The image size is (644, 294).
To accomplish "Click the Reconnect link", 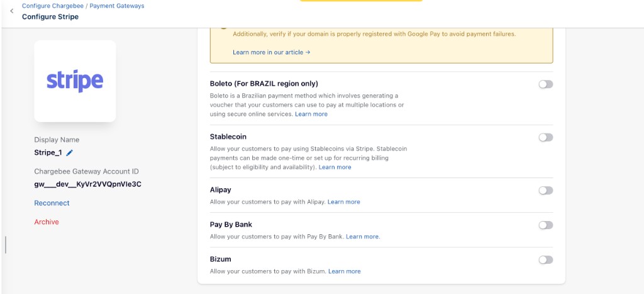I will [x=52, y=203].
